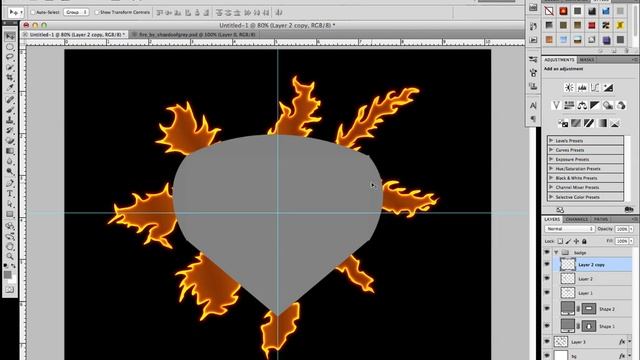Select the Pen tool

tap(10, 183)
